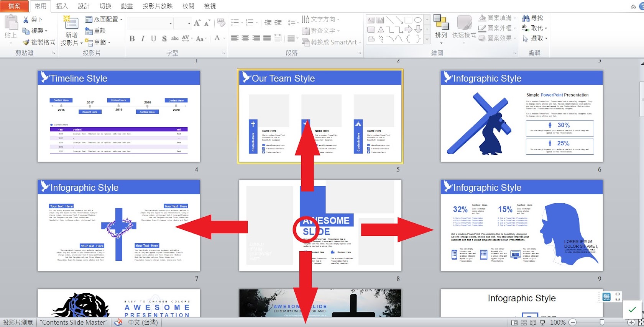This screenshot has width=644, height=327.
Task: Click the Arrange (排列) icon
Action: pos(441,22)
